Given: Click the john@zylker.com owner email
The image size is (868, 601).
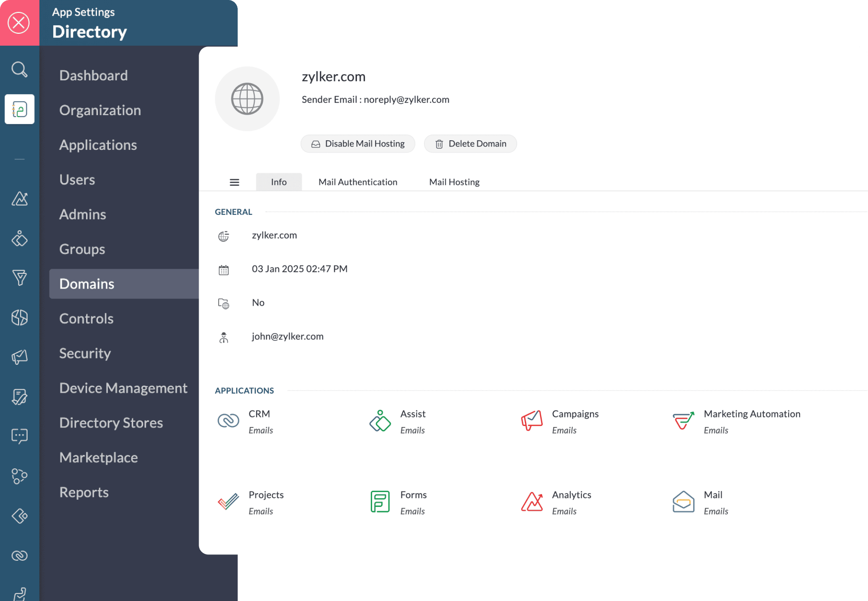Looking at the screenshot, I should click(x=287, y=336).
